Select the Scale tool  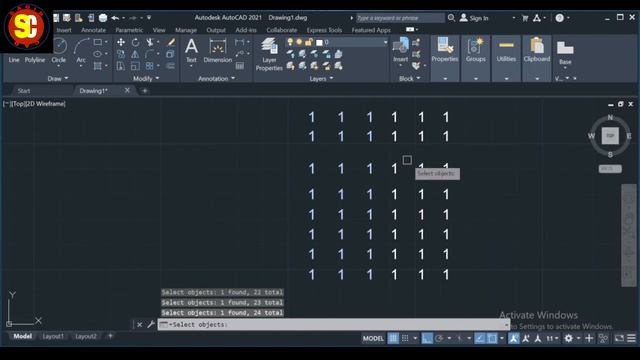click(135, 66)
